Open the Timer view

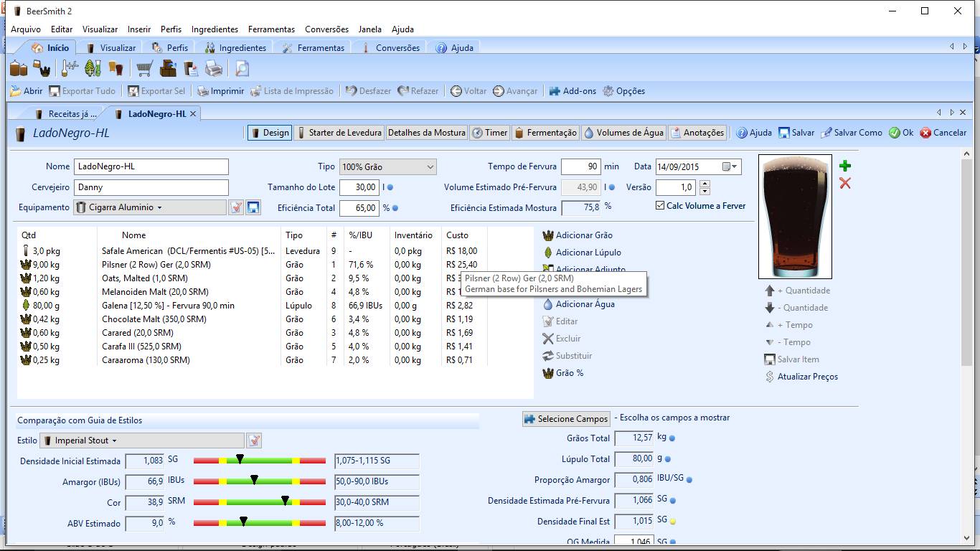coord(490,133)
